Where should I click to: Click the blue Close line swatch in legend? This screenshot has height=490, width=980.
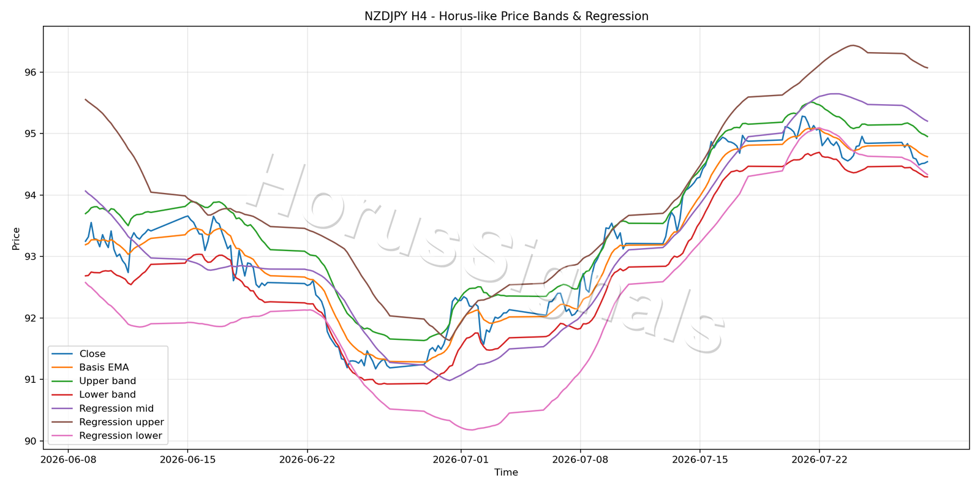click(62, 354)
